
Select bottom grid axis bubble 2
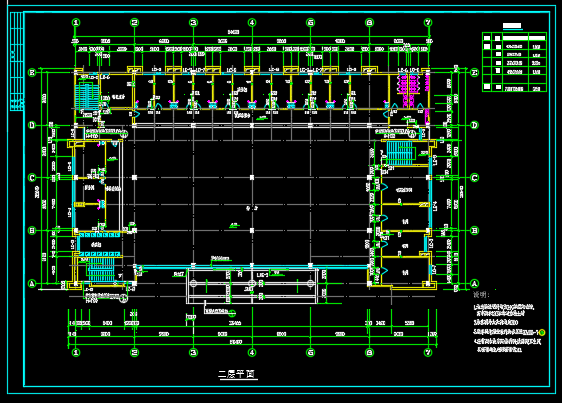(x=134, y=352)
